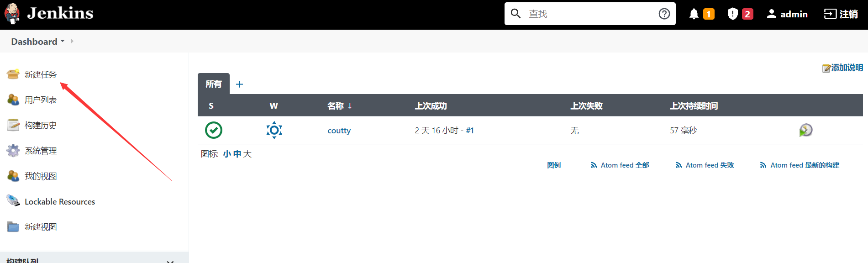Select the 所有 view tab
The width and height of the screenshot is (868, 263).
pos(214,84)
